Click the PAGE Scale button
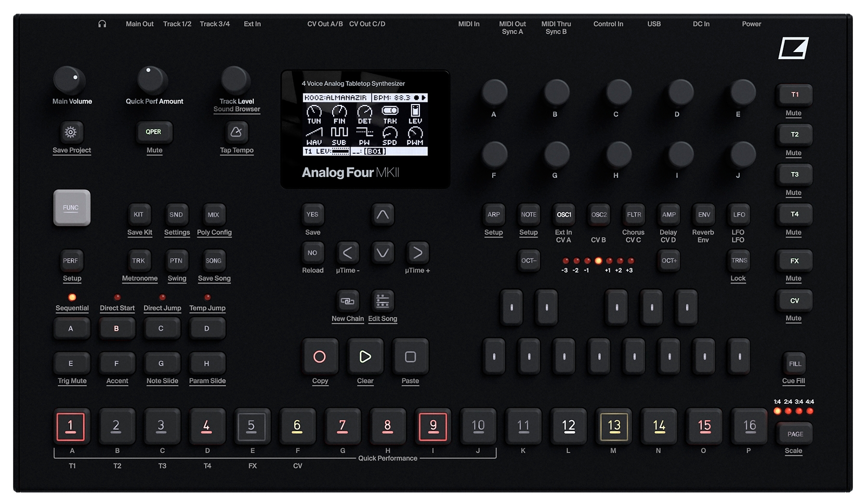This screenshot has height=501, width=868. click(794, 434)
